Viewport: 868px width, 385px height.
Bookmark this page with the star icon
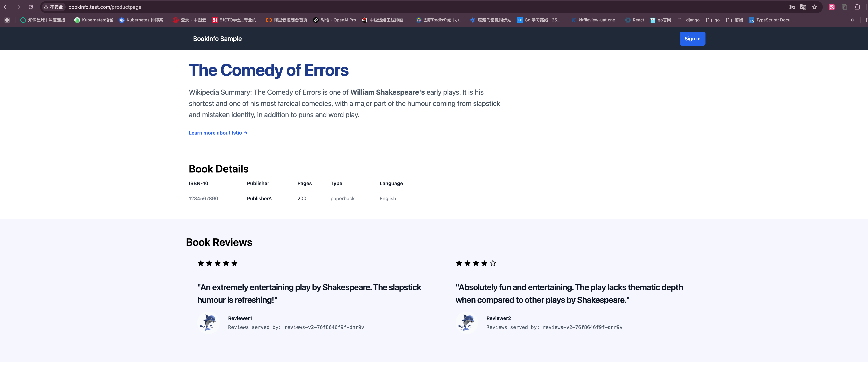[x=814, y=7]
